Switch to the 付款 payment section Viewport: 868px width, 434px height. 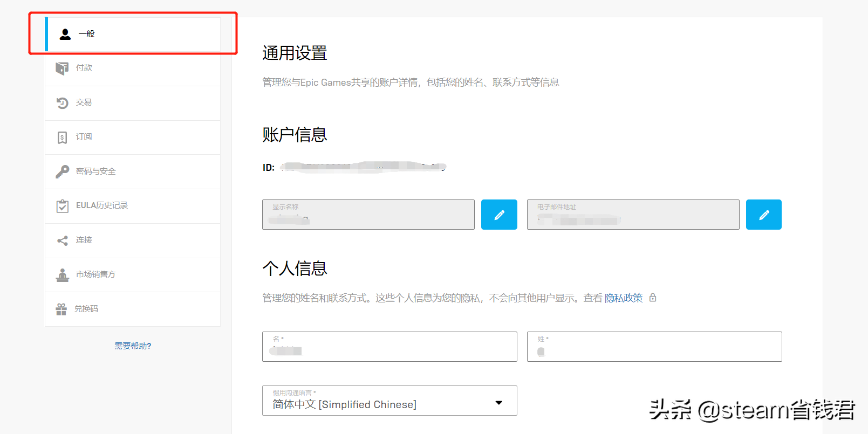[84, 68]
